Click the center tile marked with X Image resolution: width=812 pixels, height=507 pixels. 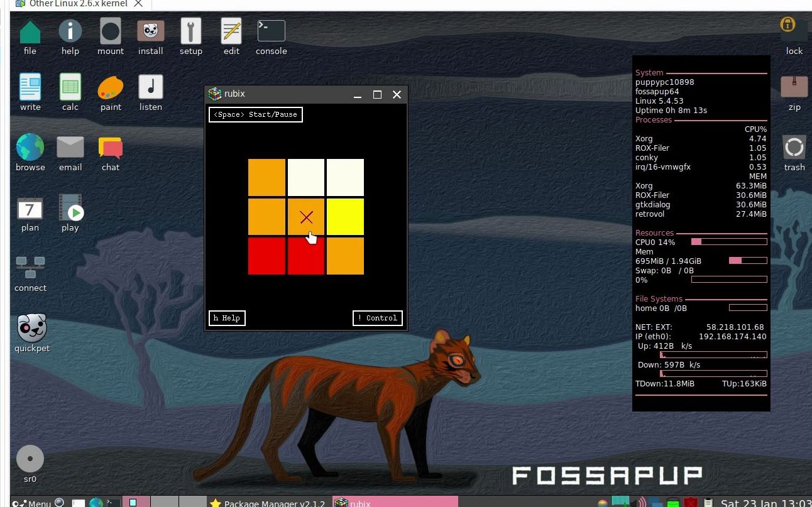point(306,217)
